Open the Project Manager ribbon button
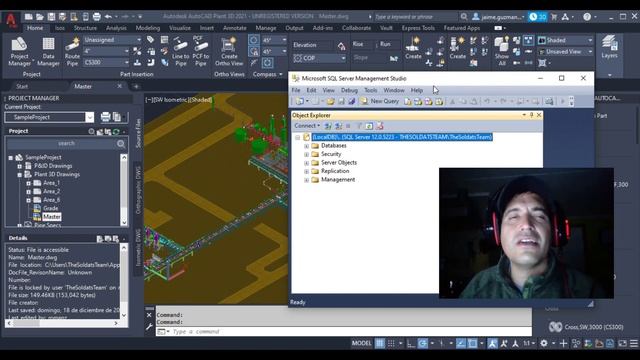This screenshot has height=360, width=640. tap(19, 52)
